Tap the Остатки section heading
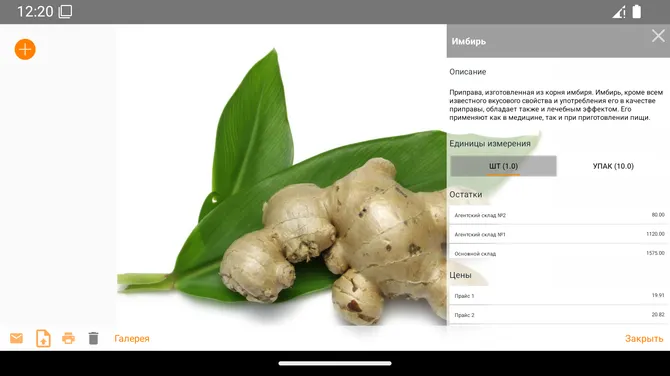The width and height of the screenshot is (670, 376). click(x=466, y=194)
